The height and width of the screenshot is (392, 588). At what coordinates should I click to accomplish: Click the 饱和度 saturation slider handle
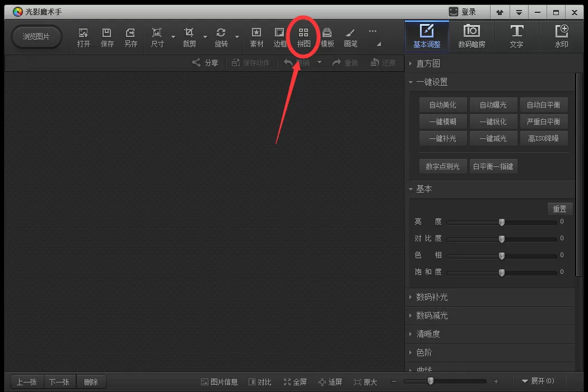click(502, 272)
